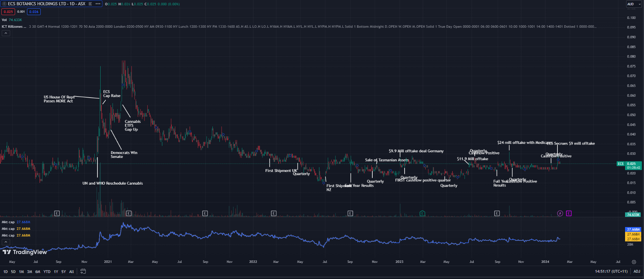Select the '$11.9 Mill offtake' annotation

tap(472, 159)
